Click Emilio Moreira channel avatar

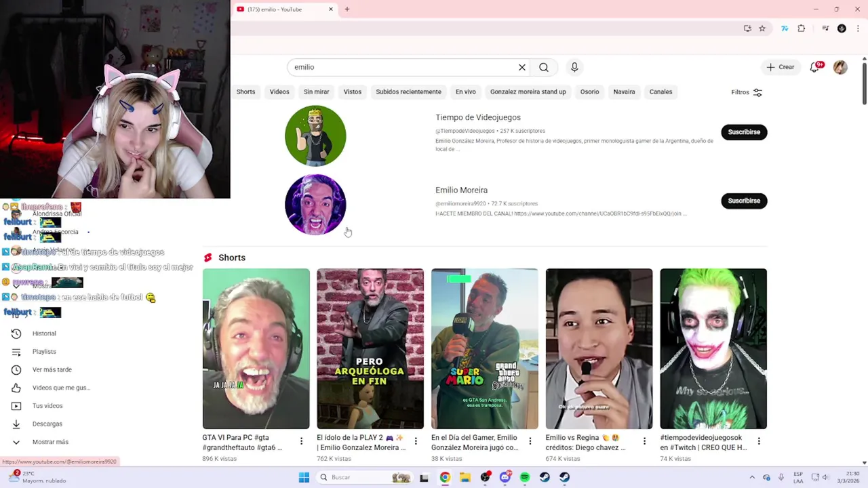(315, 205)
